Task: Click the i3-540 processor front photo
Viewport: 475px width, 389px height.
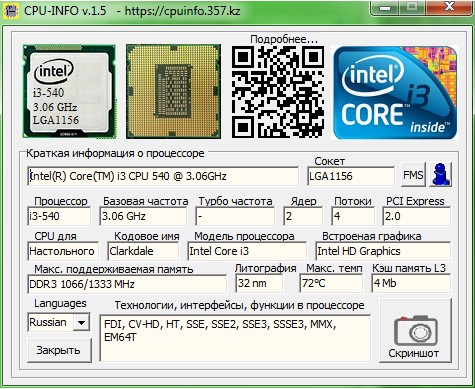Action: click(x=69, y=91)
